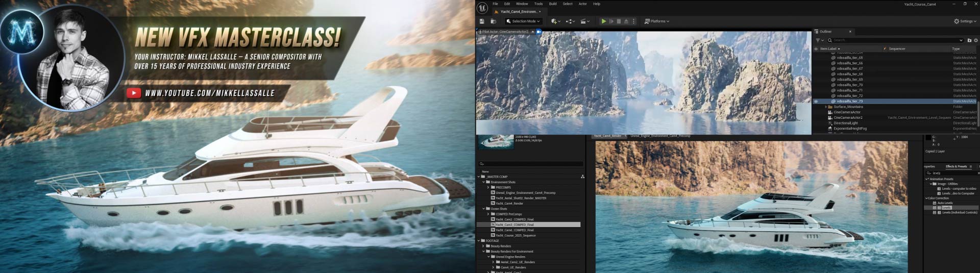Image resolution: width=980 pixels, height=273 pixels.
Task: Open the Window menu
Action: point(522,4)
